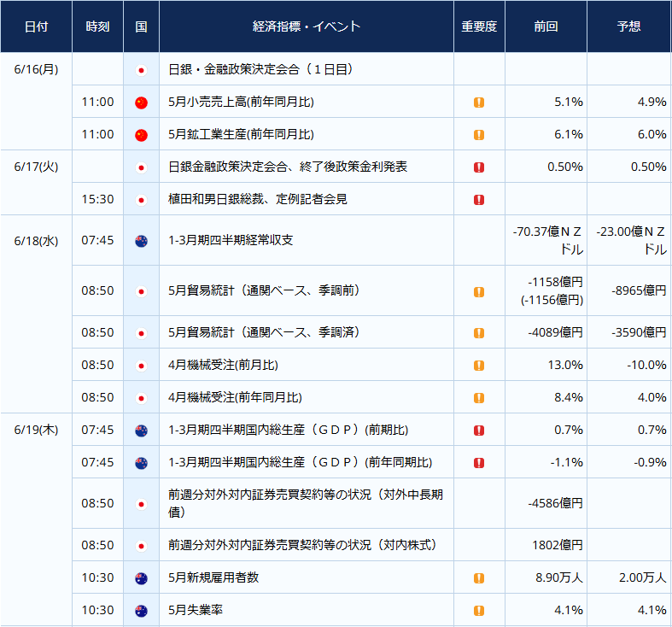
Task: Click China flag in 5月小売売上高 row
Action: [141, 103]
